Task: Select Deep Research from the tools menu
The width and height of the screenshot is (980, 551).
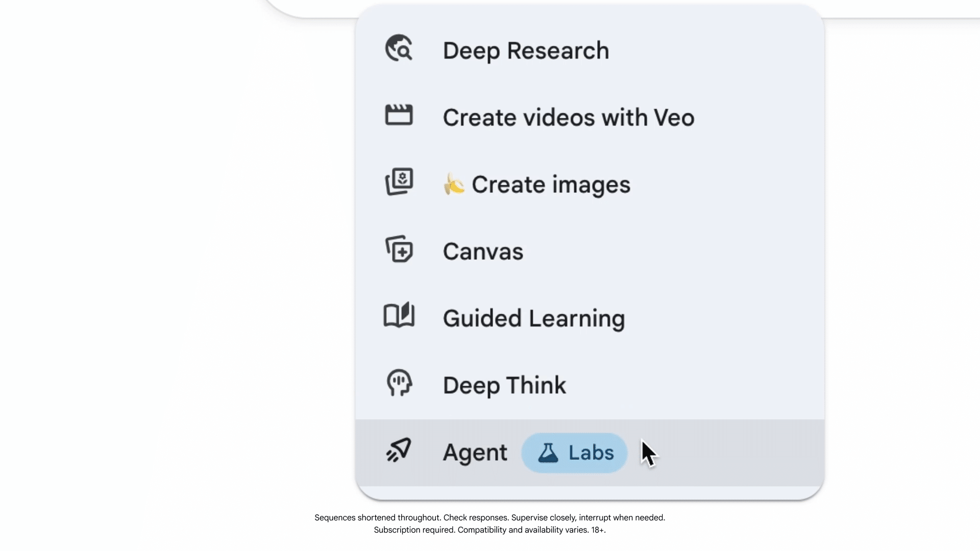Action: [x=526, y=51]
